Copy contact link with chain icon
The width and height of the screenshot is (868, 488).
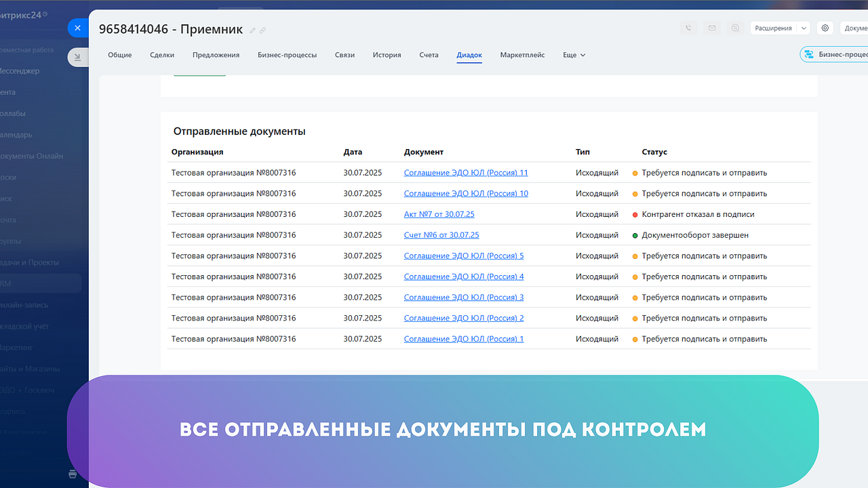tap(263, 30)
